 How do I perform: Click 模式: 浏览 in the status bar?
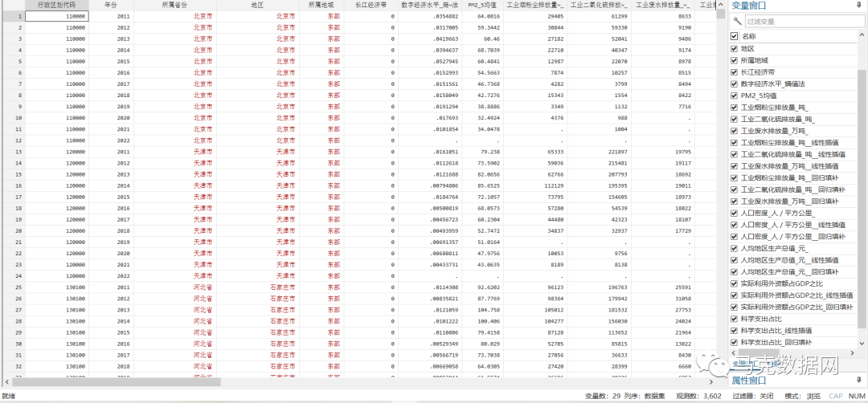click(802, 396)
